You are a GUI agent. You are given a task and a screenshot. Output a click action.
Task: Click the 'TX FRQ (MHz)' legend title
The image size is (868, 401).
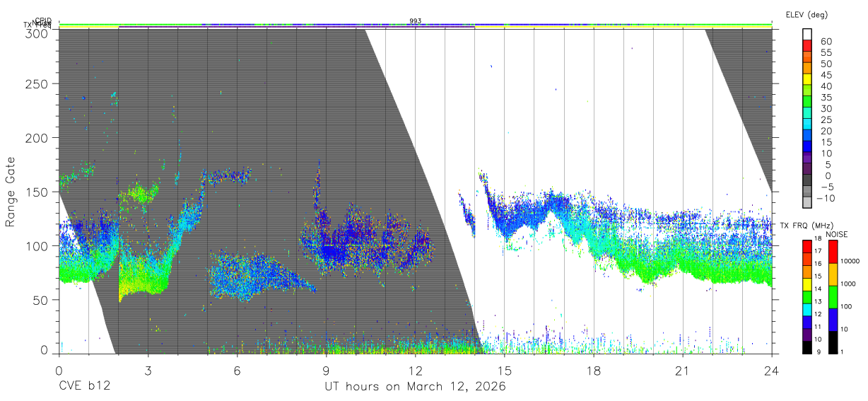click(807, 226)
